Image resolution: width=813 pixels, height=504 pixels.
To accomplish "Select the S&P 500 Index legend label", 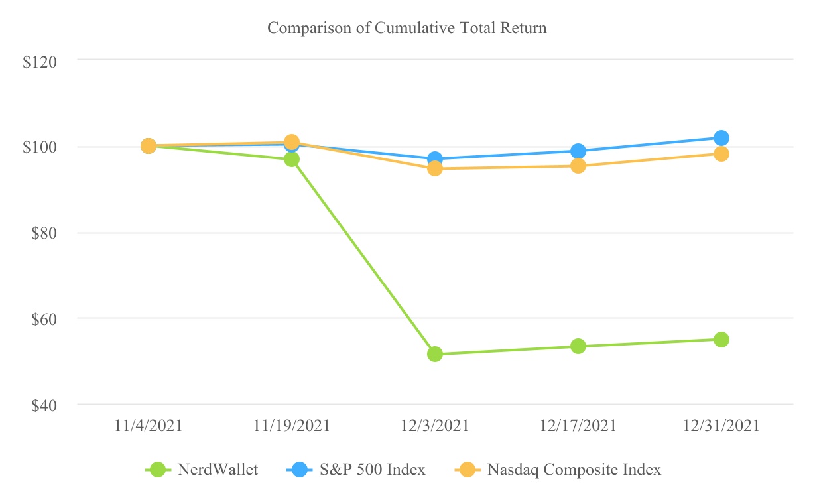I will point(373,470).
